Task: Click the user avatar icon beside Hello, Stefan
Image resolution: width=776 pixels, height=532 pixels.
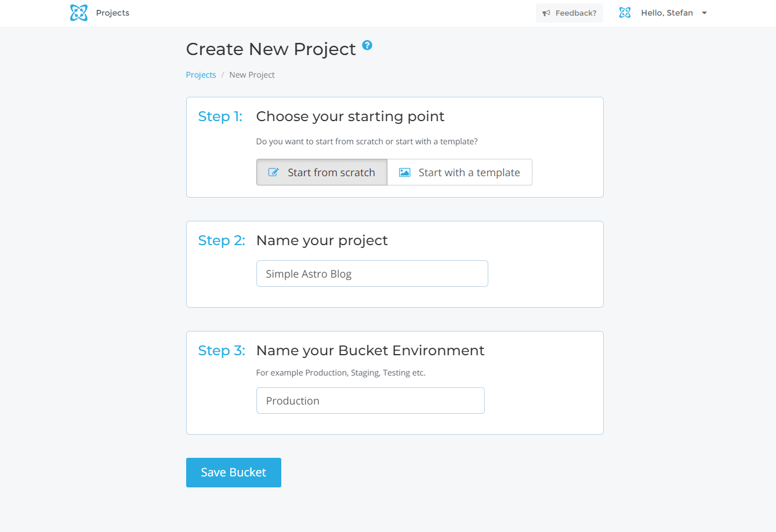Action: click(625, 13)
